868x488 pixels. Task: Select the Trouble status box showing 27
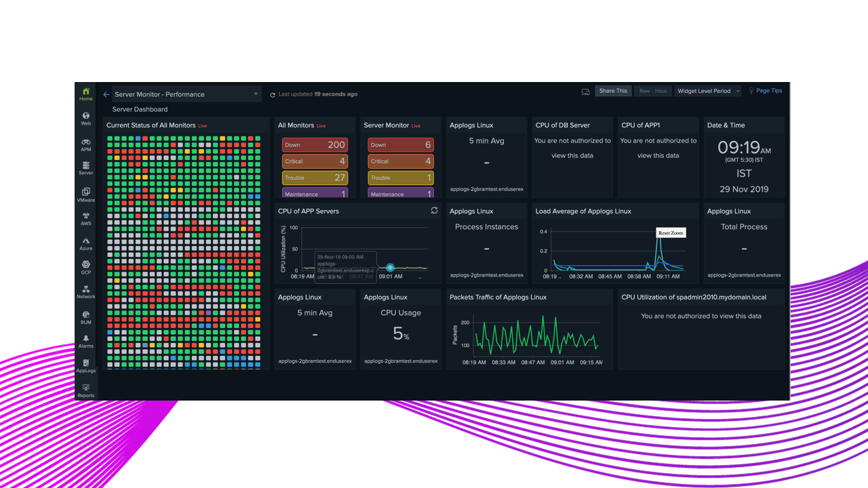[x=315, y=178]
